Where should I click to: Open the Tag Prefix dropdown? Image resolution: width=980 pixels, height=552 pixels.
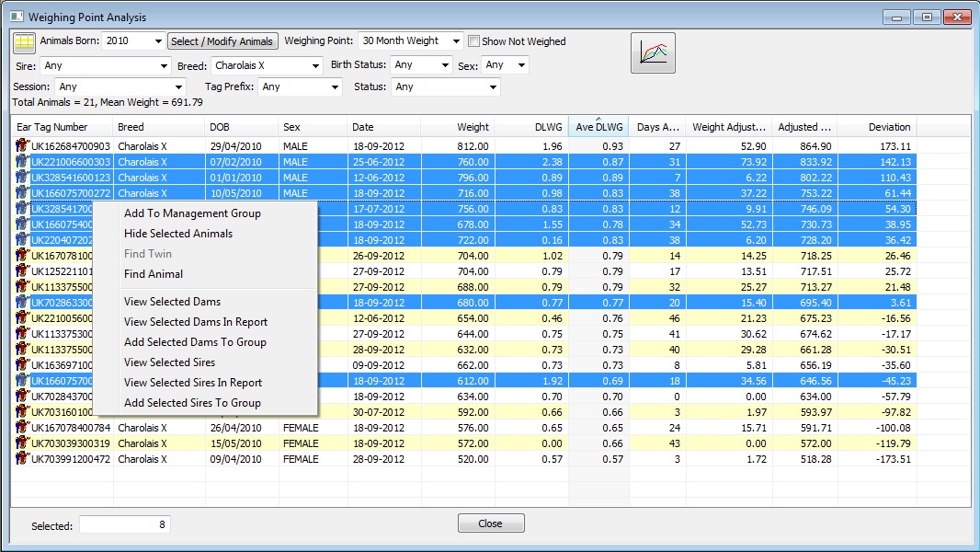click(x=336, y=86)
